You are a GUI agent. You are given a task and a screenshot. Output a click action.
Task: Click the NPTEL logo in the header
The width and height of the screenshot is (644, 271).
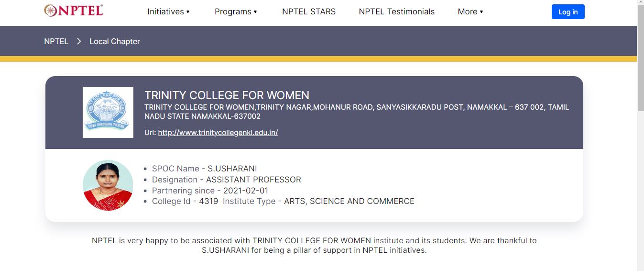73,11
